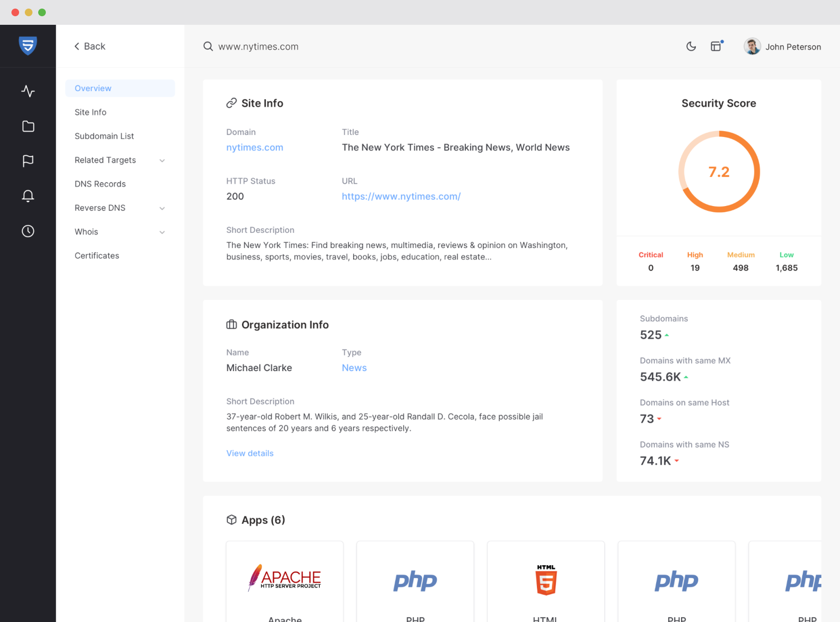The height and width of the screenshot is (622, 840).
Task: Select the Apache HTTP Server logo card
Action: point(285,581)
